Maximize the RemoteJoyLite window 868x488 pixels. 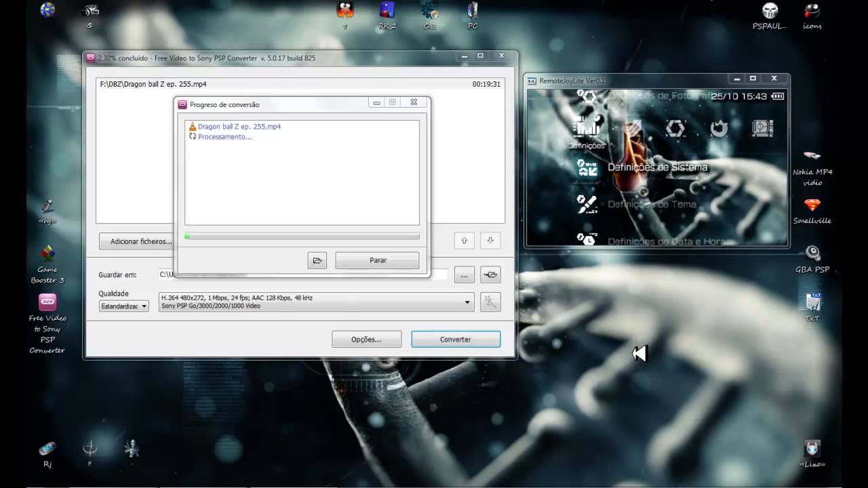pos(753,78)
